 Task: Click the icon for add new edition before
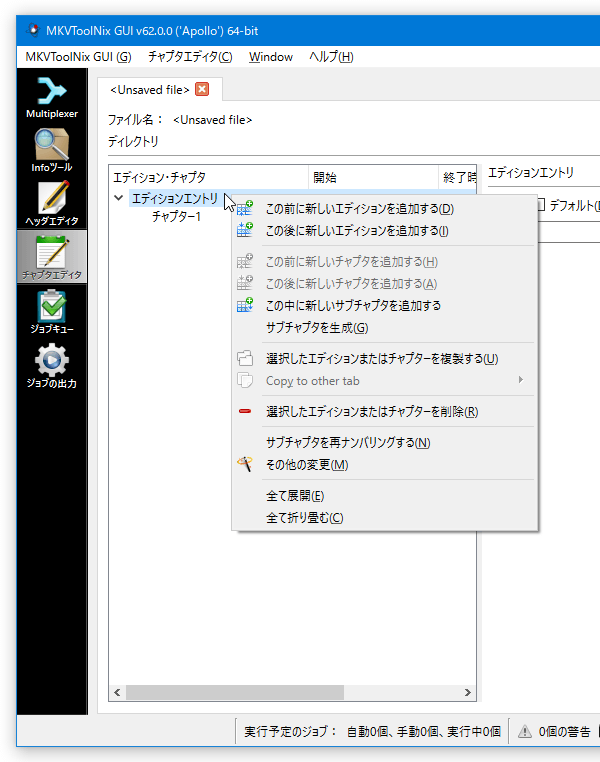(x=245, y=208)
